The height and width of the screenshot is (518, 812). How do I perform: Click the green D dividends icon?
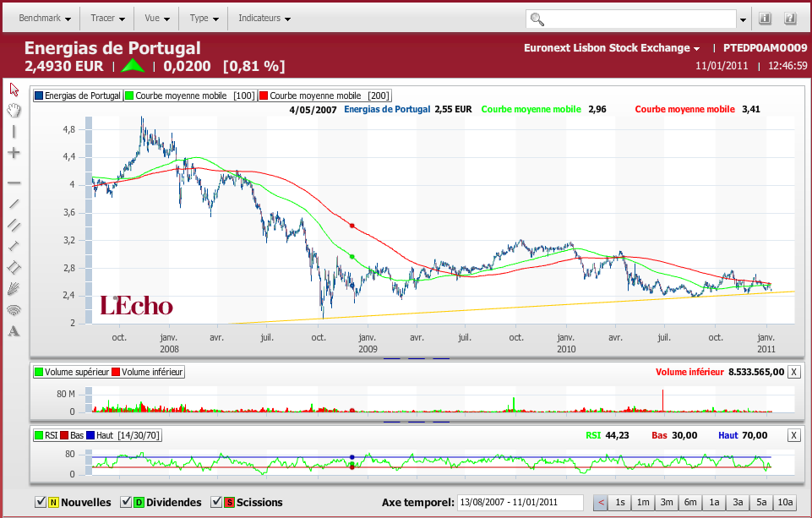click(x=139, y=502)
